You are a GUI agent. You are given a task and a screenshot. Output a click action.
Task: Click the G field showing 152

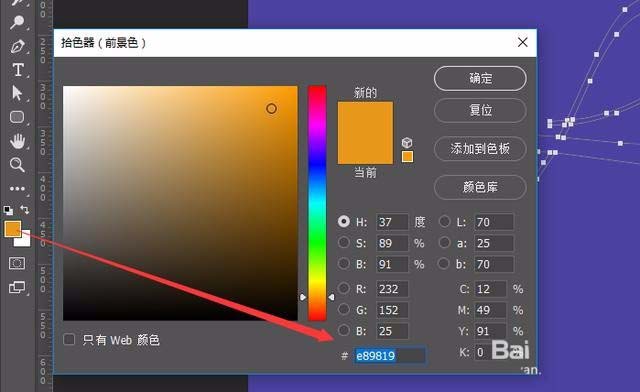click(x=392, y=310)
